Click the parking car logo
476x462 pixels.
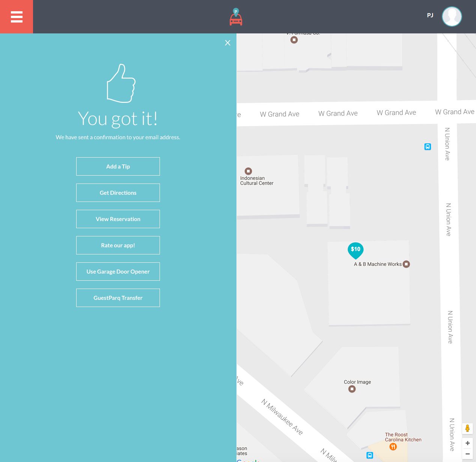coord(236,17)
